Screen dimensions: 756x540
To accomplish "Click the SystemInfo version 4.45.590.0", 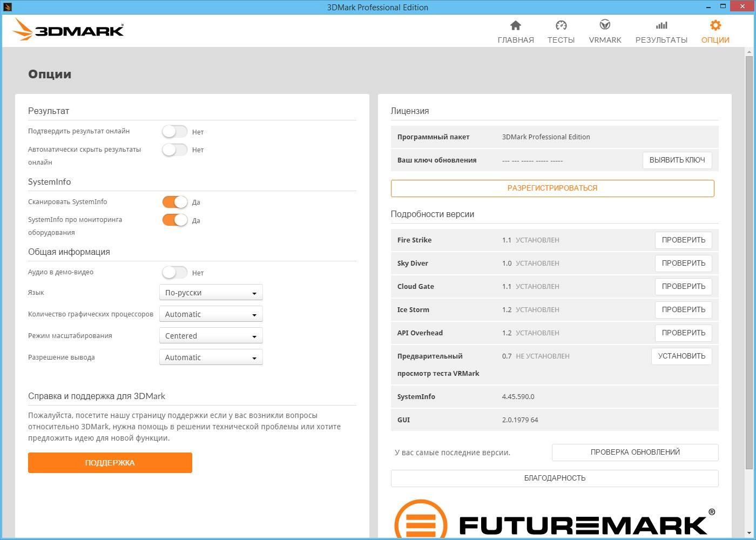I will (518, 396).
